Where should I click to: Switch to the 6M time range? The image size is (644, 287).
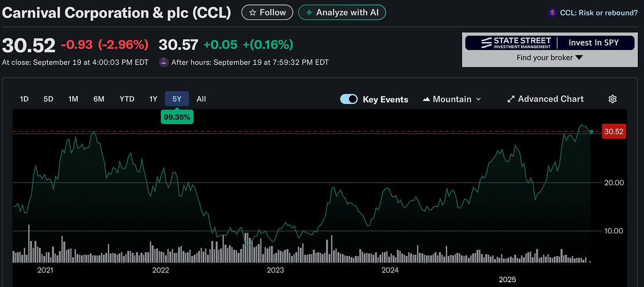(99, 99)
